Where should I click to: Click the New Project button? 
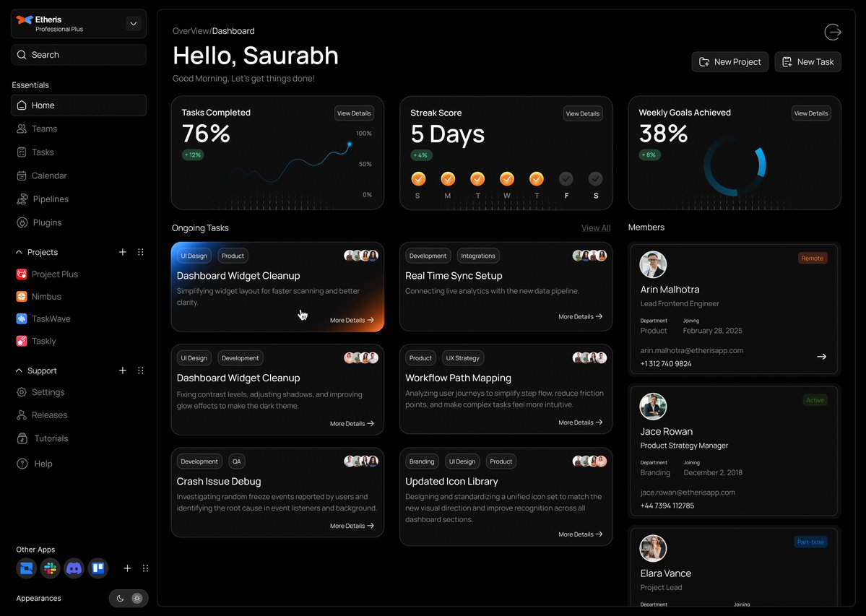(x=729, y=61)
